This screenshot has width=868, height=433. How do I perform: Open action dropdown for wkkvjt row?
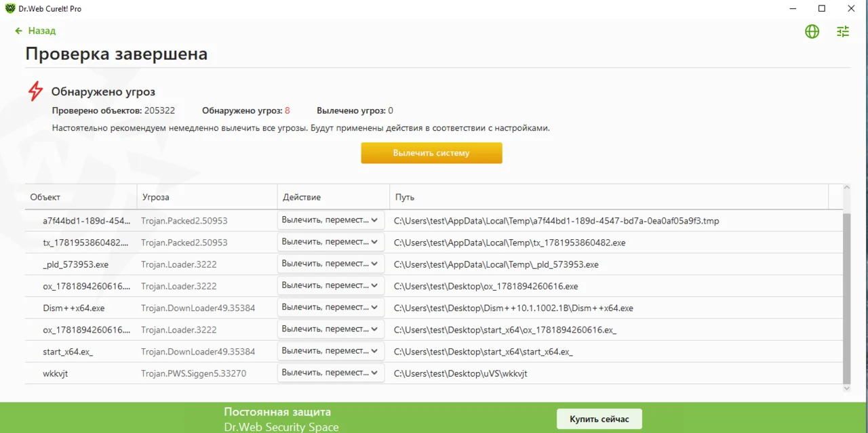(x=331, y=373)
